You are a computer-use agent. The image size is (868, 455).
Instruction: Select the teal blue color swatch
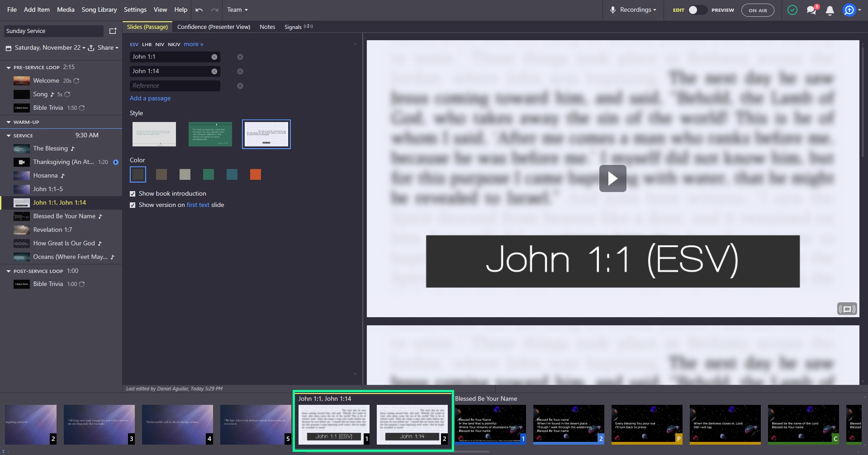[x=232, y=174]
